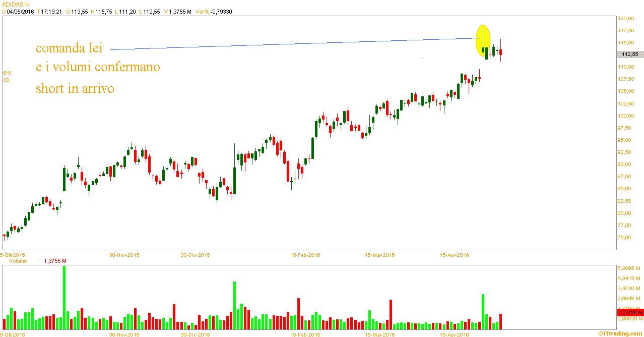Image resolution: width=644 pixels, height=337 pixels.
Task: Click the grey current price tag 112,55
Action: [630, 54]
